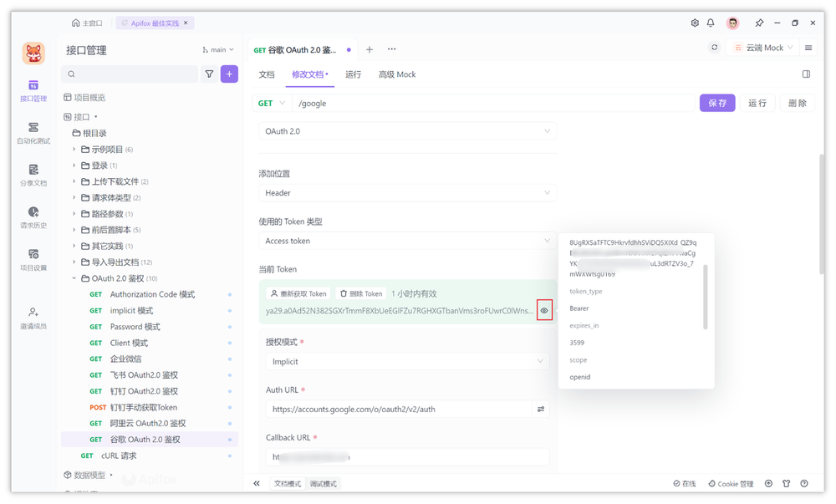Click the /google URL path field
836x504 pixels.
pyautogui.click(x=494, y=103)
